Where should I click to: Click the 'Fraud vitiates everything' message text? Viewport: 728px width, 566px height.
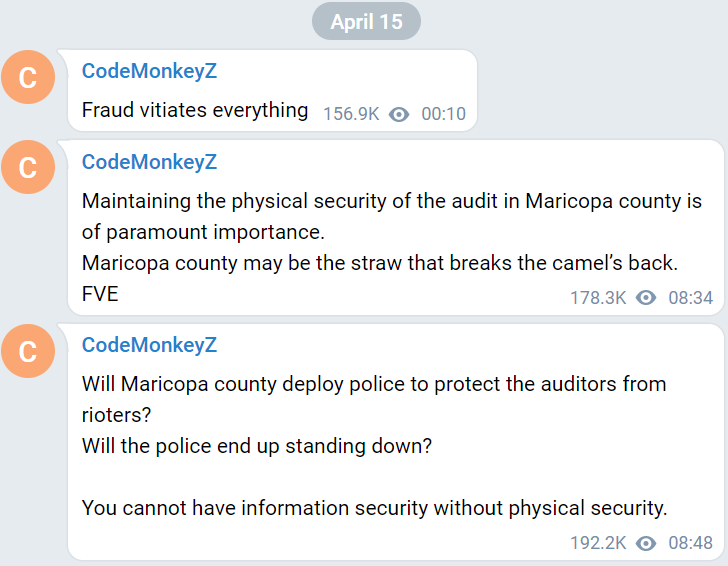pyautogui.click(x=195, y=110)
